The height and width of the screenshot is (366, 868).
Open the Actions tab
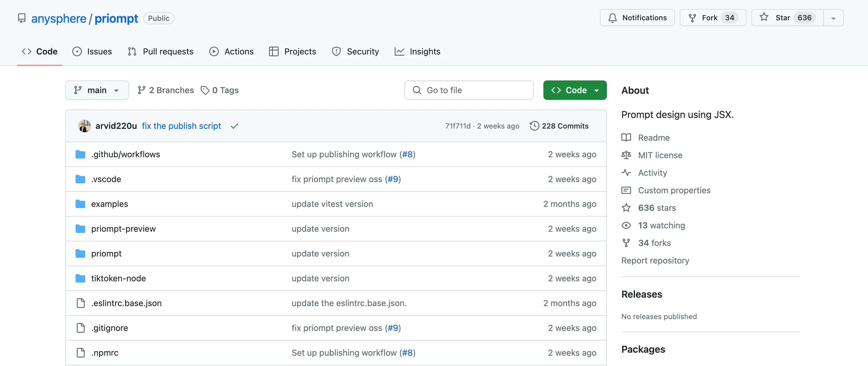[231, 51]
